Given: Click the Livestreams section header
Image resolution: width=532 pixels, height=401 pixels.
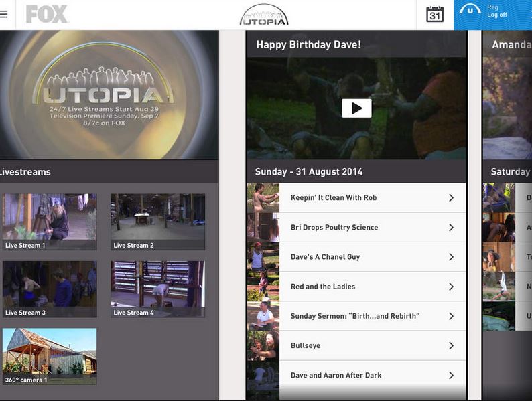Looking at the screenshot, I should click(x=25, y=172).
